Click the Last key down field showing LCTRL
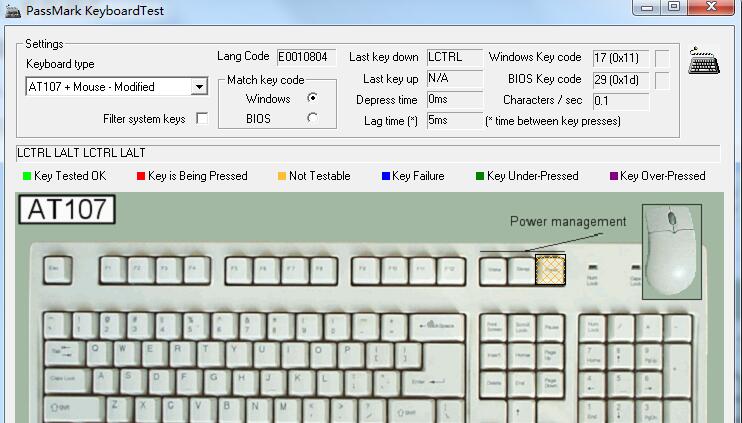 click(455, 57)
